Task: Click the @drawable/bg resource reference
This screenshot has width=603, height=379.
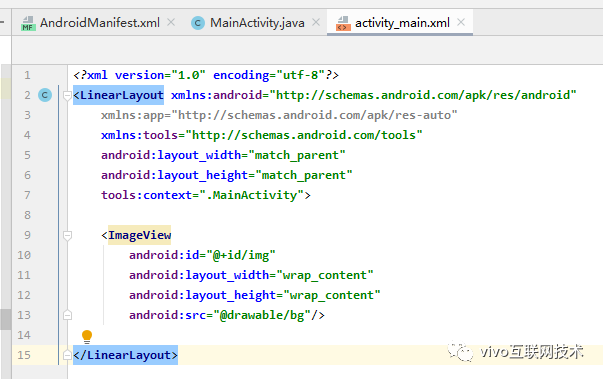Action: [262, 315]
